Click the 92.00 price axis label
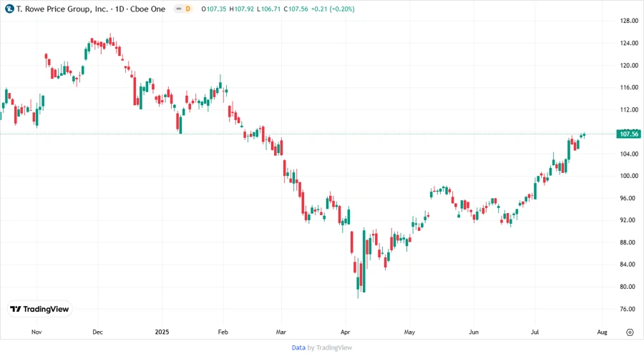The width and height of the screenshot is (644, 356). click(628, 220)
